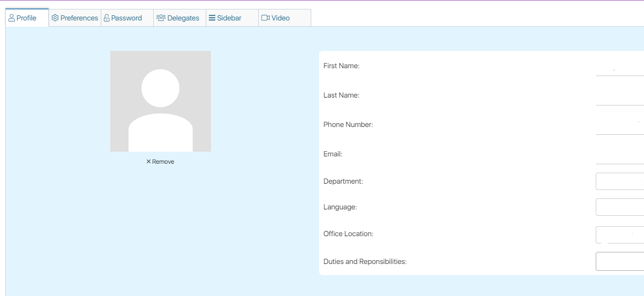Click the people group icon beside Delegates
This screenshot has height=296, width=644.
tap(161, 18)
